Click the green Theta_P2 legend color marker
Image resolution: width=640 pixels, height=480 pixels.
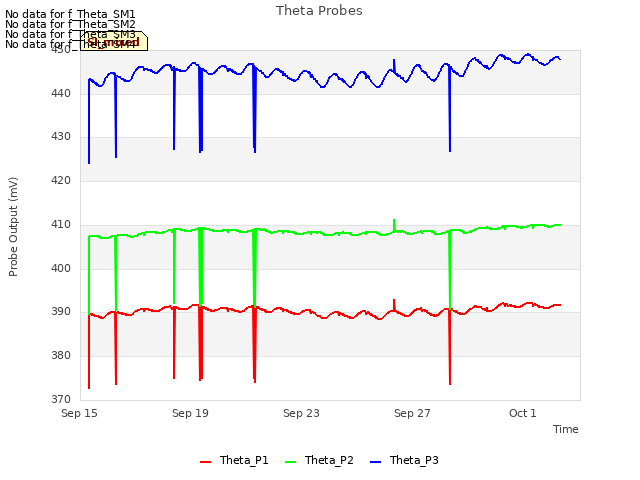(x=290, y=462)
